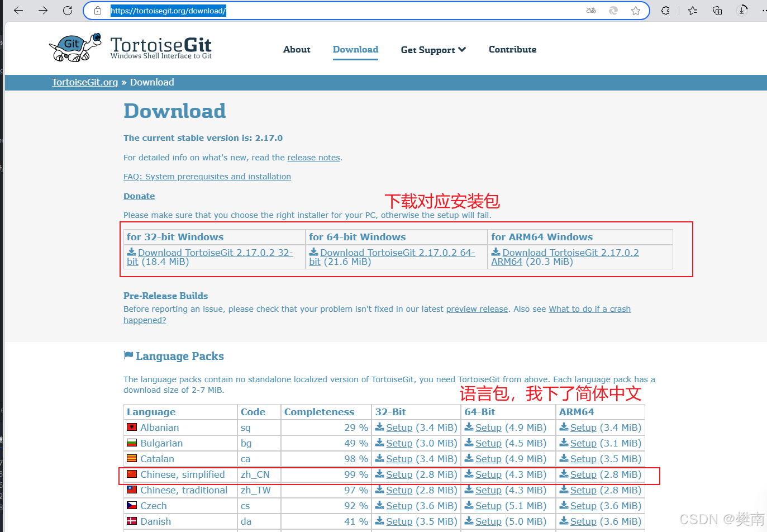Click the Danish language name

point(156,521)
